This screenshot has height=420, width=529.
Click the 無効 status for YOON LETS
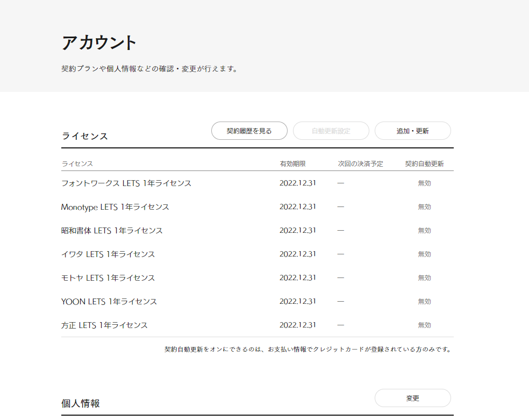click(424, 301)
